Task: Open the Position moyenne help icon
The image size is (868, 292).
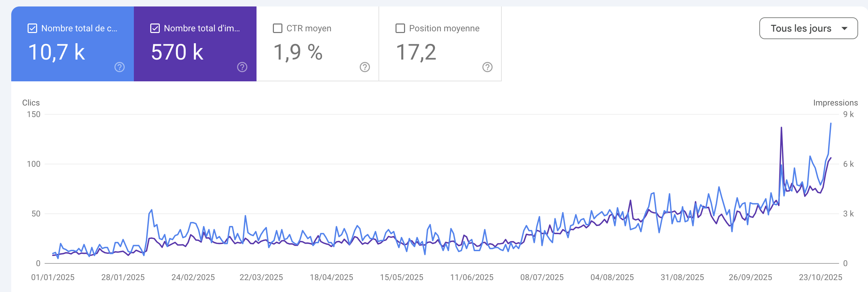Action: 487,67
